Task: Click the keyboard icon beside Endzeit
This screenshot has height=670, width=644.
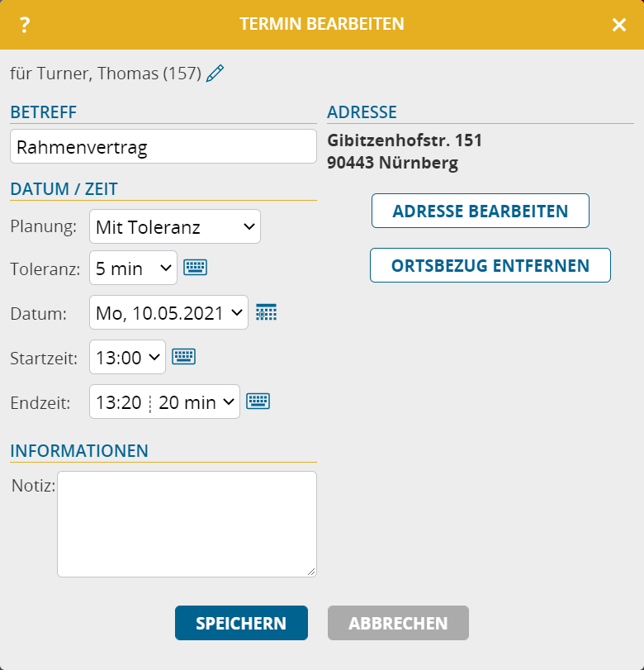Action: [258, 402]
